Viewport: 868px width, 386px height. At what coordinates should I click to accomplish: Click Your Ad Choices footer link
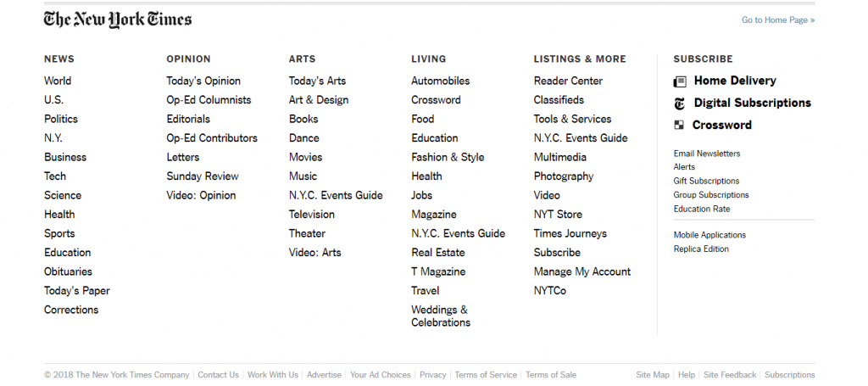click(x=380, y=375)
